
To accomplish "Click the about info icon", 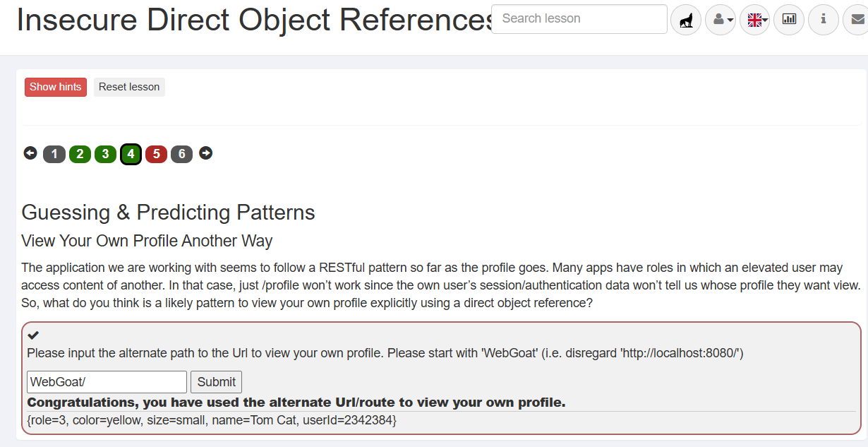I will pyautogui.click(x=824, y=20).
